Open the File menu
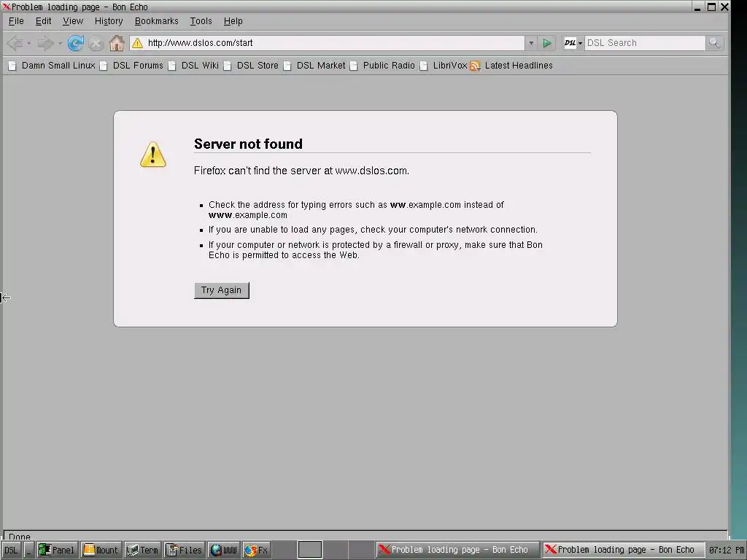 click(x=16, y=21)
